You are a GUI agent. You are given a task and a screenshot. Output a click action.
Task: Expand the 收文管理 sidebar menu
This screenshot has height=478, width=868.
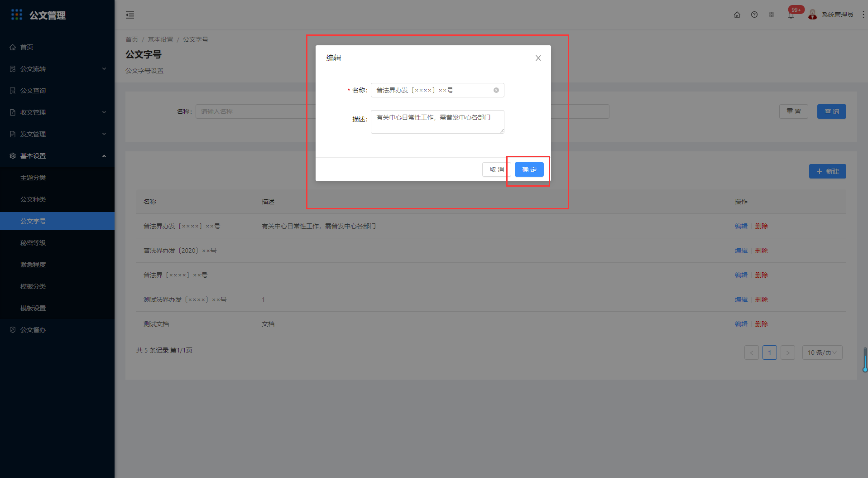pyautogui.click(x=57, y=112)
